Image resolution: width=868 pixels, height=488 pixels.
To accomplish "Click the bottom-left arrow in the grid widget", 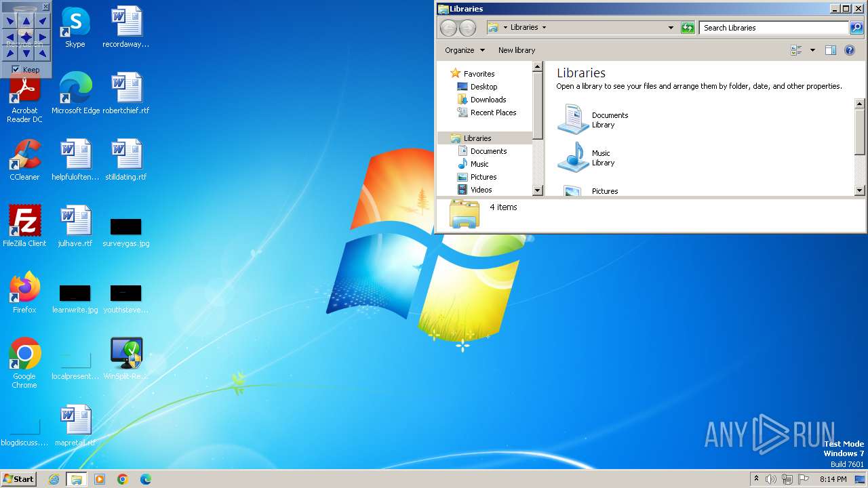I will (9, 52).
